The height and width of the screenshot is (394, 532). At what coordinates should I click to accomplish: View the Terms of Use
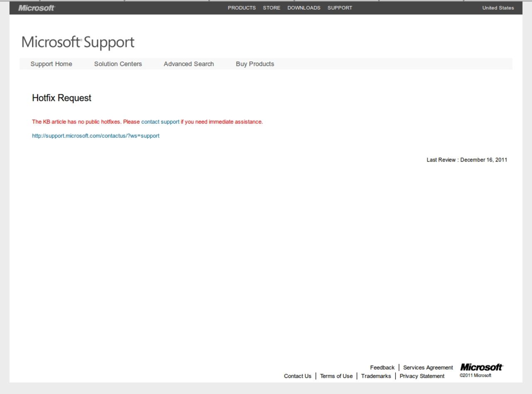(336, 376)
